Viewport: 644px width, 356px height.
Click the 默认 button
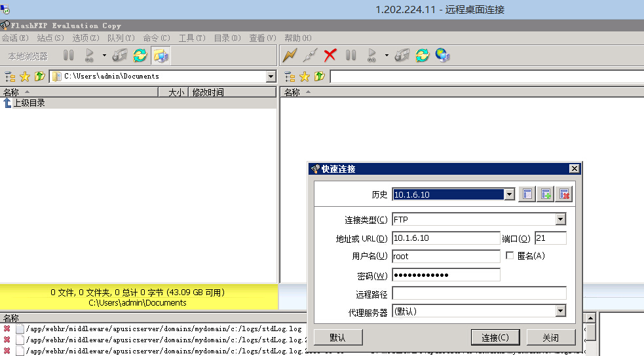coord(338,338)
